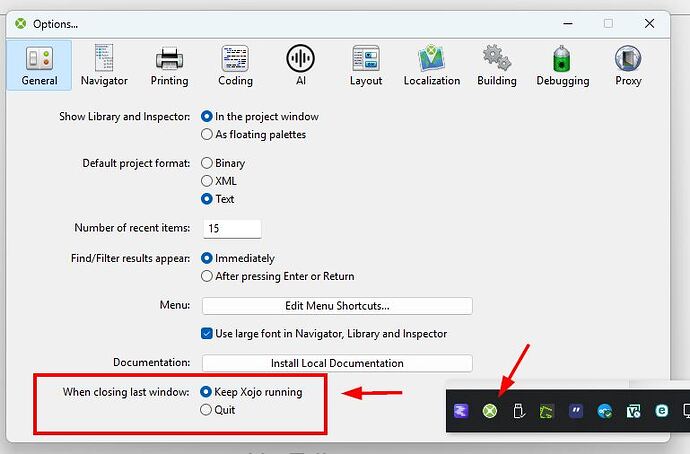Select 'In the project window' option
690x454 pixels.
click(260, 117)
